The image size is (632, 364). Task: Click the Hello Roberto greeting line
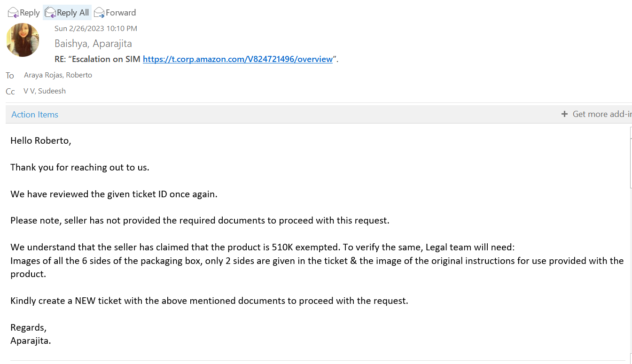coord(41,140)
